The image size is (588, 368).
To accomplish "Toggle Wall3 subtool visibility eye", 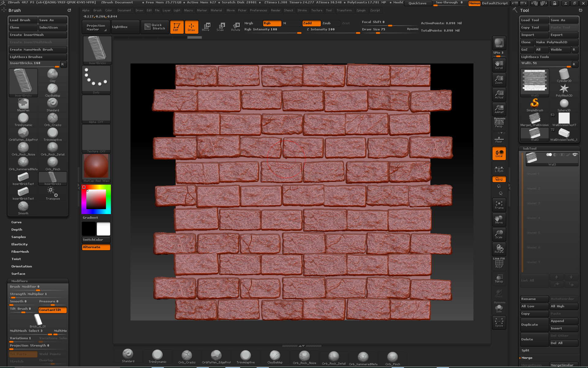I will coord(575,155).
